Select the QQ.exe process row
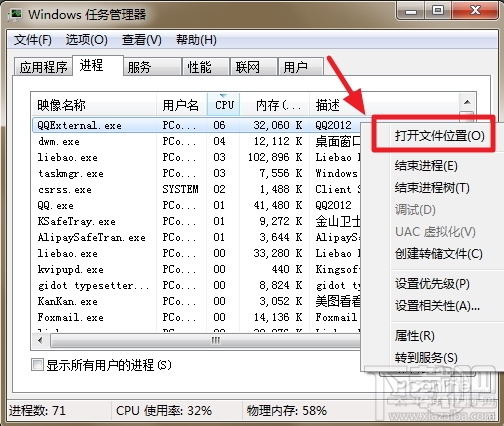 (x=197, y=205)
